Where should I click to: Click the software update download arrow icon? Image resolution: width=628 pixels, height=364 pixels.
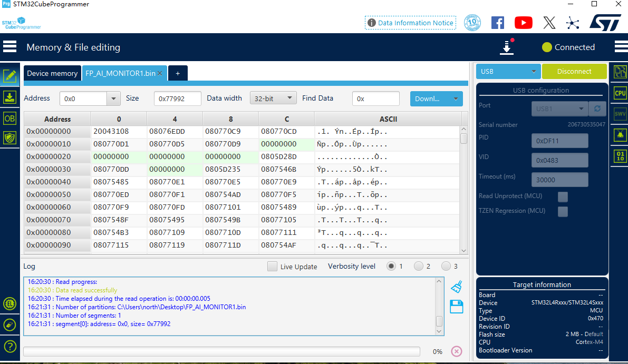(x=507, y=47)
